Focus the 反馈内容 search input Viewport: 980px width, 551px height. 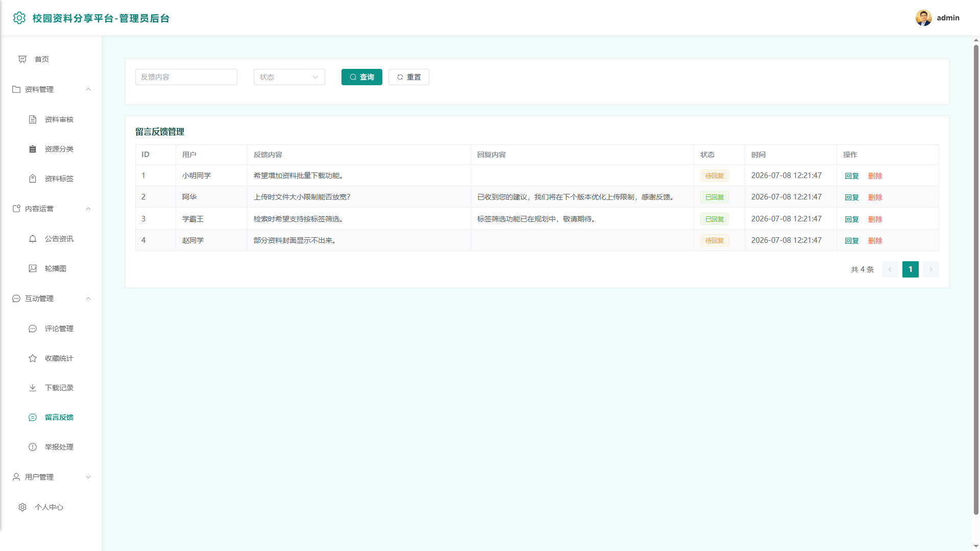(186, 77)
